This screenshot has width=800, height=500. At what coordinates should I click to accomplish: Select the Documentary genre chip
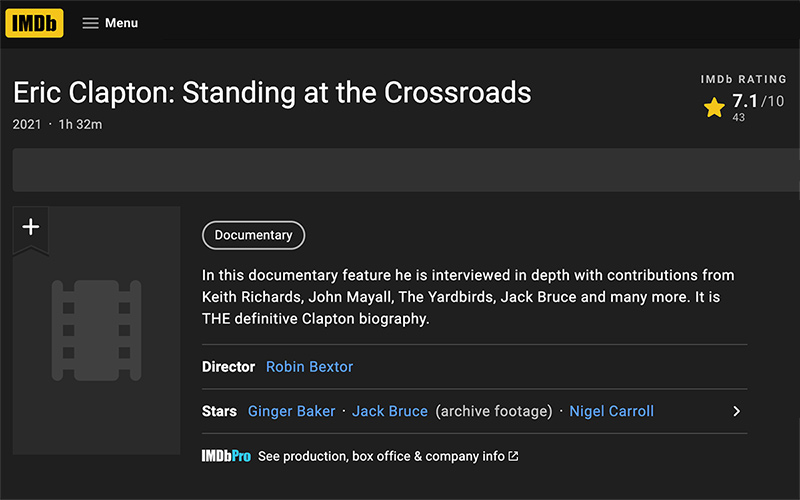pos(253,235)
